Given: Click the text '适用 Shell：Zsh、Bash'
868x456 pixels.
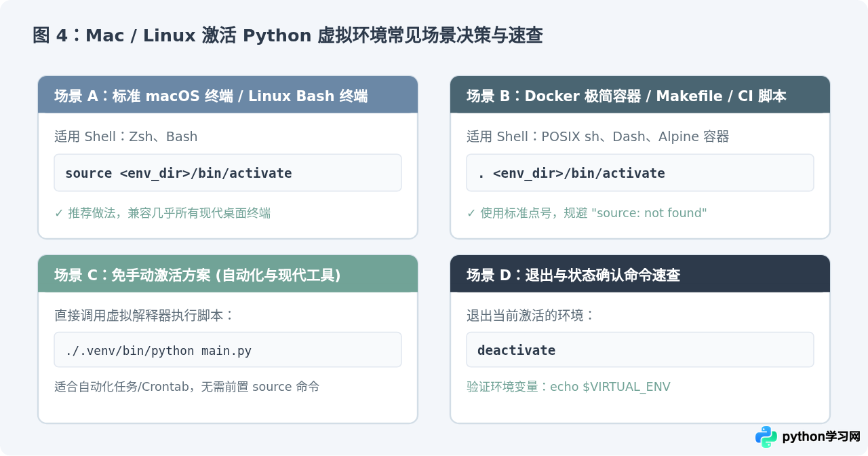Looking at the screenshot, I should [x=126, y=136].
